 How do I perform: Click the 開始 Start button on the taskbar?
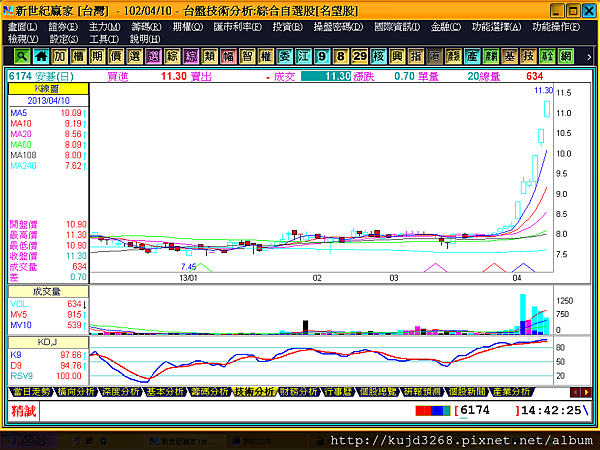pyautogui.click(x=29, y=441)
